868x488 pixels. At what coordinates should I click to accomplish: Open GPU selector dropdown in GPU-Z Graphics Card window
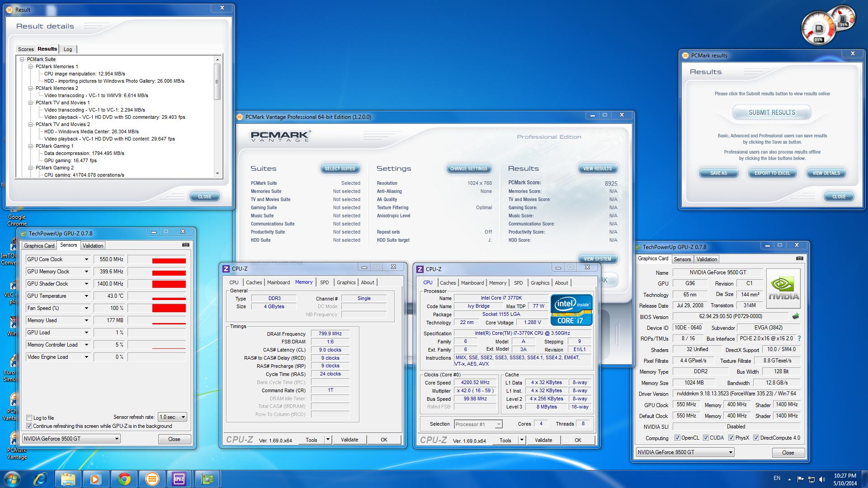point(685,452)
